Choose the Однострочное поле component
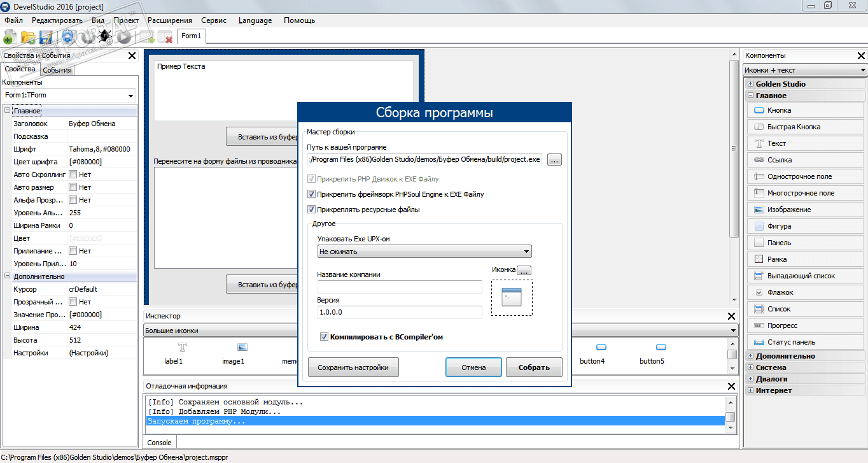This screenshot has height=463, width=868. click(x=806, y=176)
